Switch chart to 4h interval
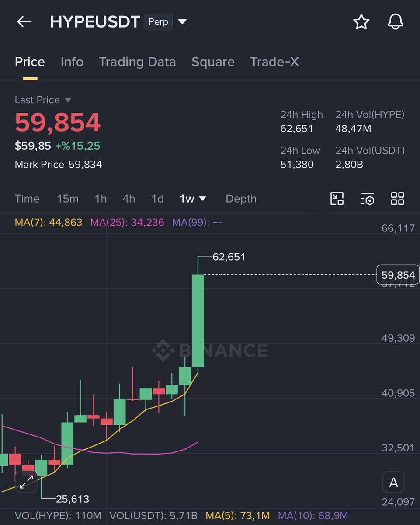This screenshot has width=420, height=525. coord(128,199)
